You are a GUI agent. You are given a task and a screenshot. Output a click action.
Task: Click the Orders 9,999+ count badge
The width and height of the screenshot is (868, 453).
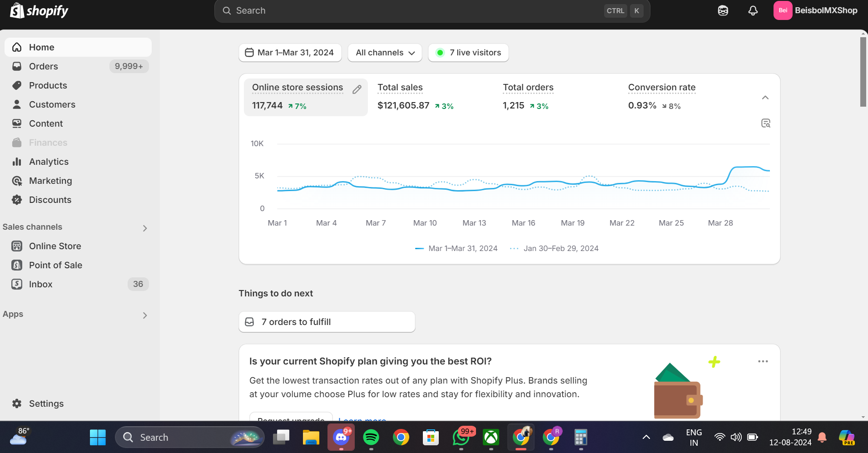pyautogui.click(x=129, y=66)
